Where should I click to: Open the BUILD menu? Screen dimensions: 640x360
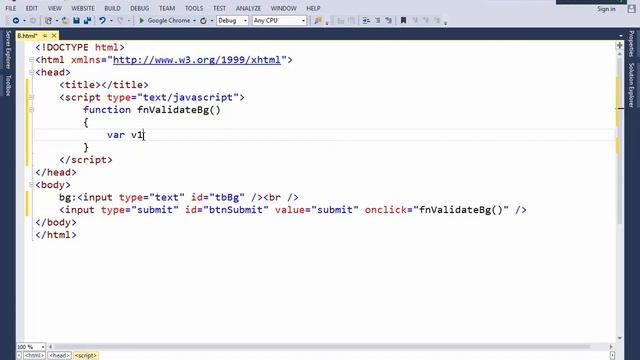(x=112, y=8)
